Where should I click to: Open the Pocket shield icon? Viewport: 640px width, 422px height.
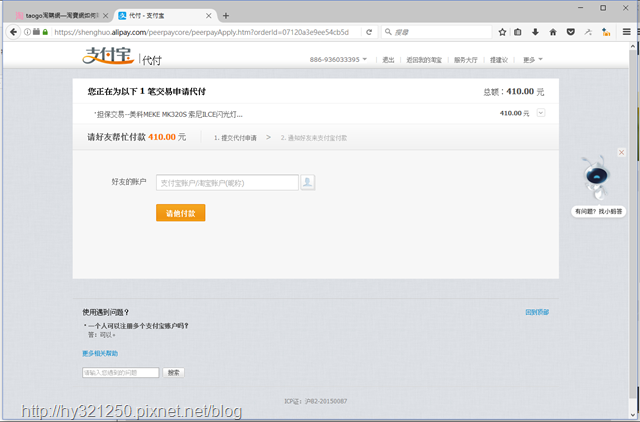tap(571, 32)
